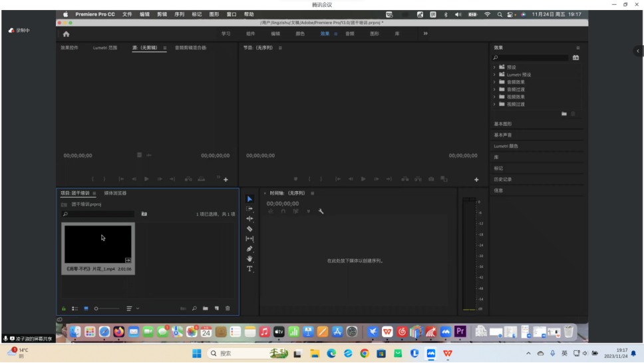Switch project panel to icon view
Screen dimensions: 644x363
coord(86,308)
